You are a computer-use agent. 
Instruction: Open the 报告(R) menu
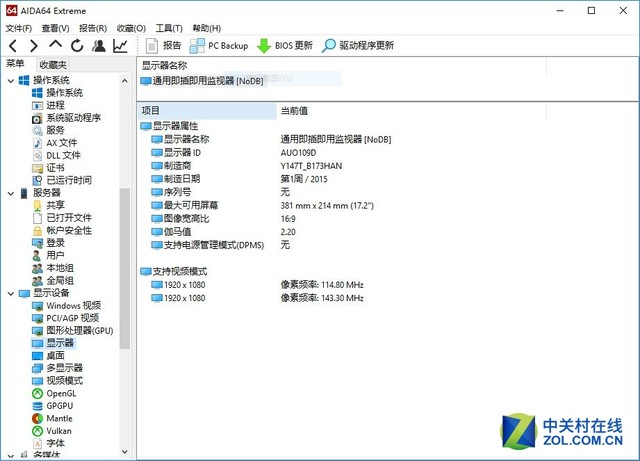coord(93,28)
